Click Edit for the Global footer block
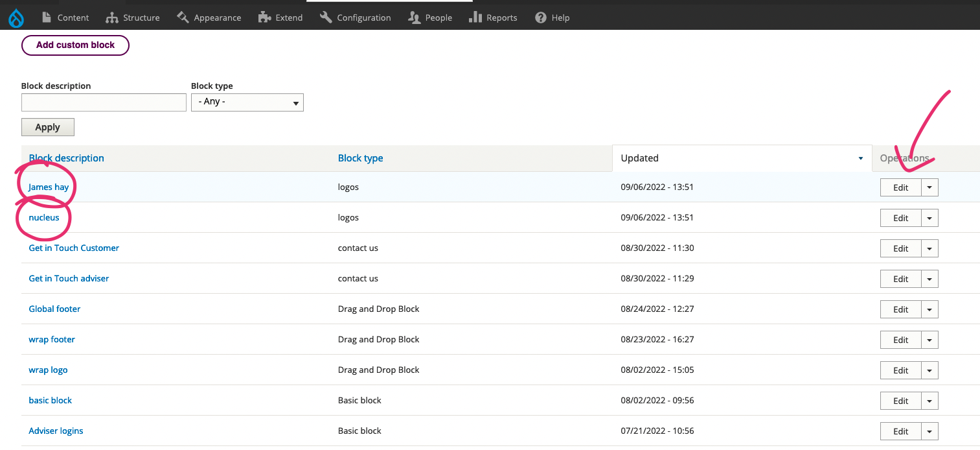Image resolution: width=980 pixels, height=450 pixels. (x=901, y=309)
